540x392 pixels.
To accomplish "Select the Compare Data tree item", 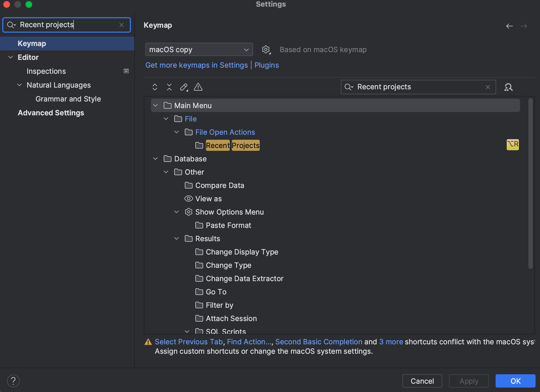I will click(220, 185).
